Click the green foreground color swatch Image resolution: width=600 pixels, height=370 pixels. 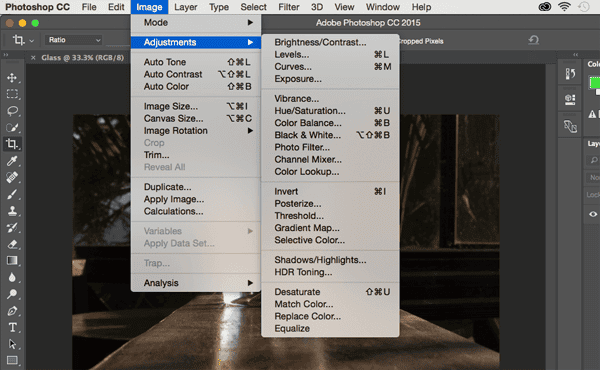click(x=594, y=82)
